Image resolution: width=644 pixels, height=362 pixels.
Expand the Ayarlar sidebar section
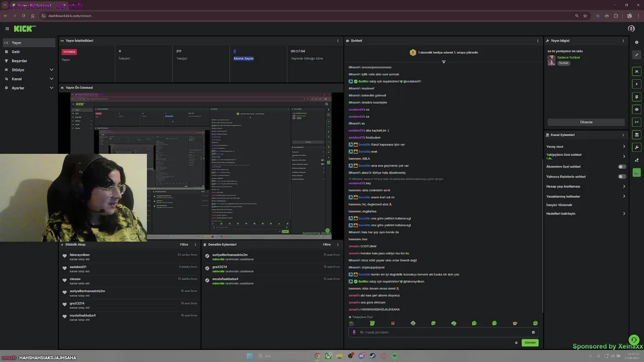click(x=29, y=88)
